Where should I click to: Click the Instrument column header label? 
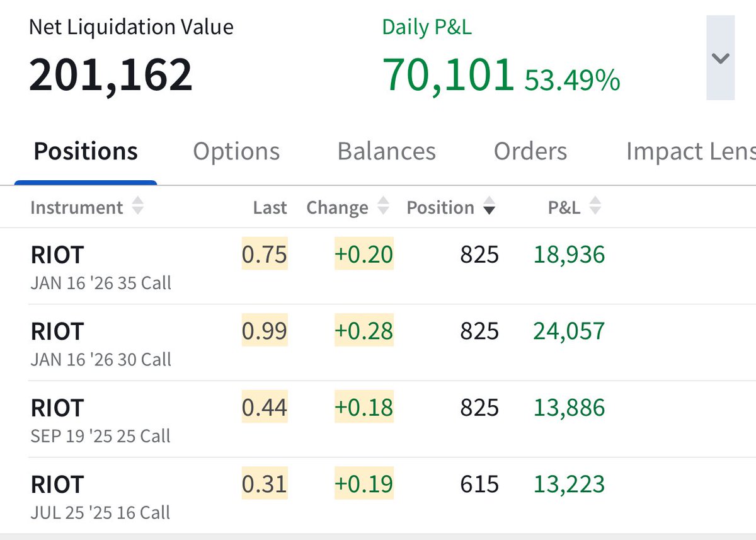(x=76, y=207)
